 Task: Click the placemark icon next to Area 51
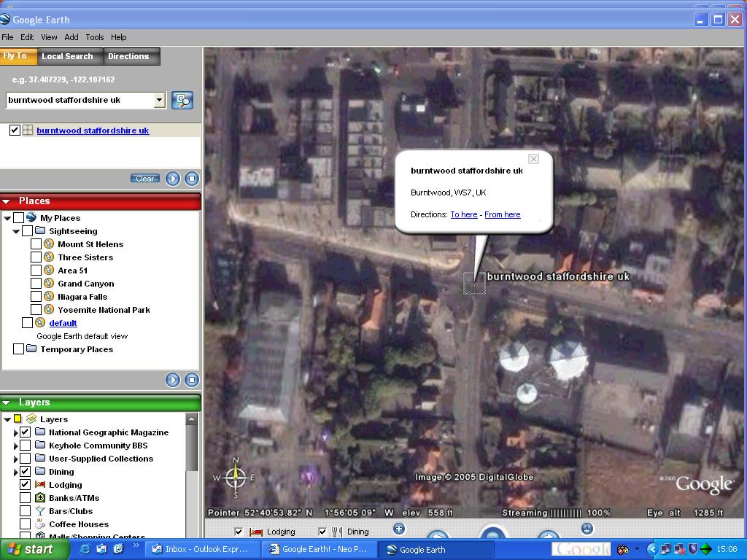(x=49, y=270)
